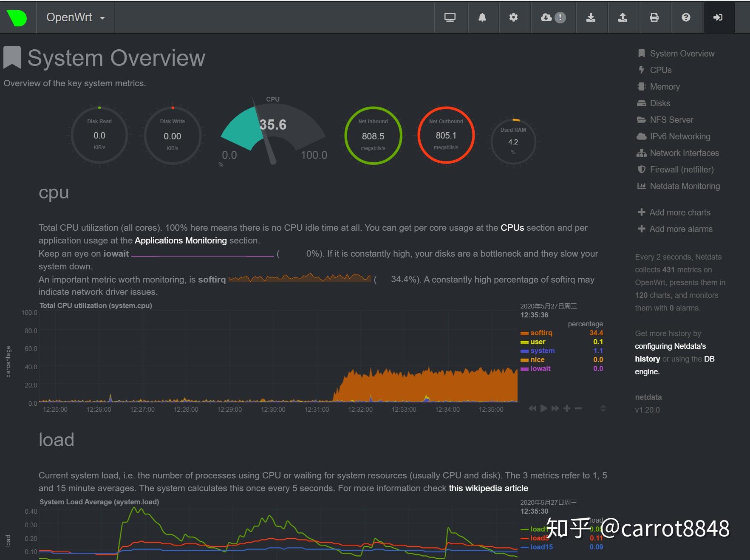Click the sign-in arrow icon
This screenshot has width=750, height=560.
[718, 17]
